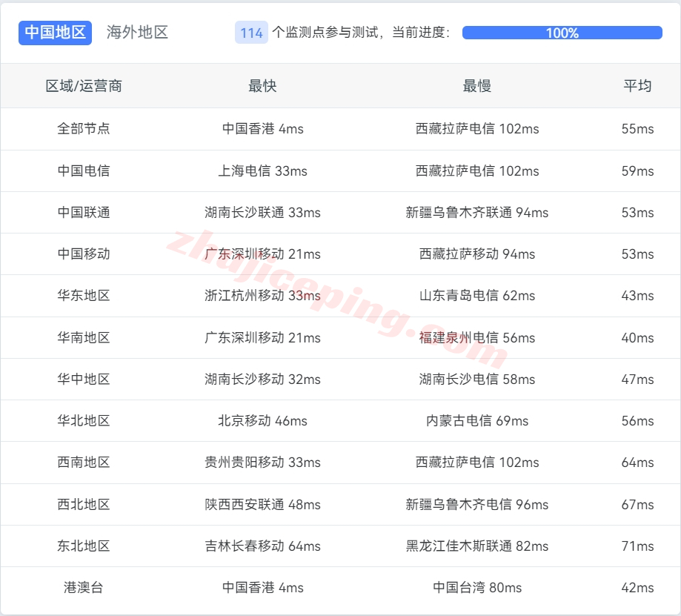Viewport: 681px width, 616px height.
Task: Select the 全部节点 row label
Action: pyautogui.click(x=84, y=129)
